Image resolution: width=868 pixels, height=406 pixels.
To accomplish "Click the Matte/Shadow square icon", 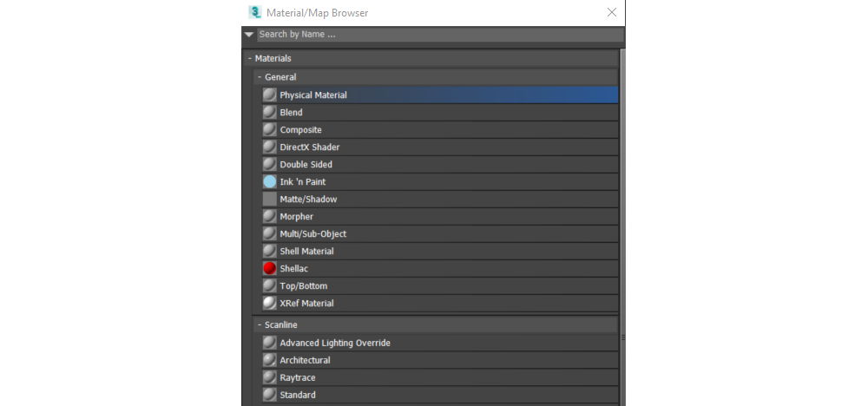I will coord(270,200).
